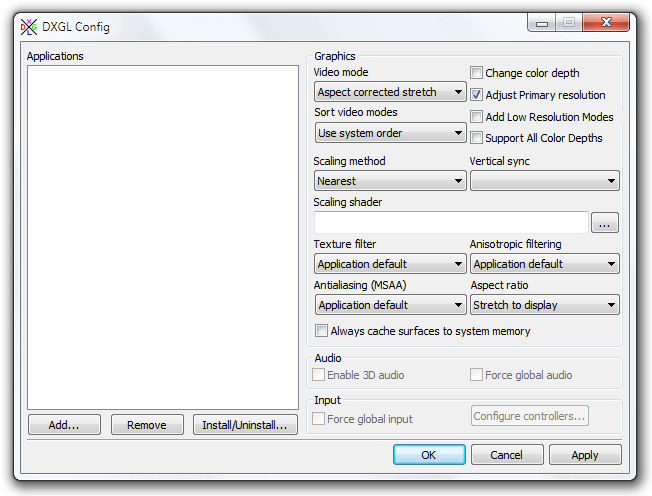
Task: Open the Aspect ratio dropdown
Action: coord(544,305)
